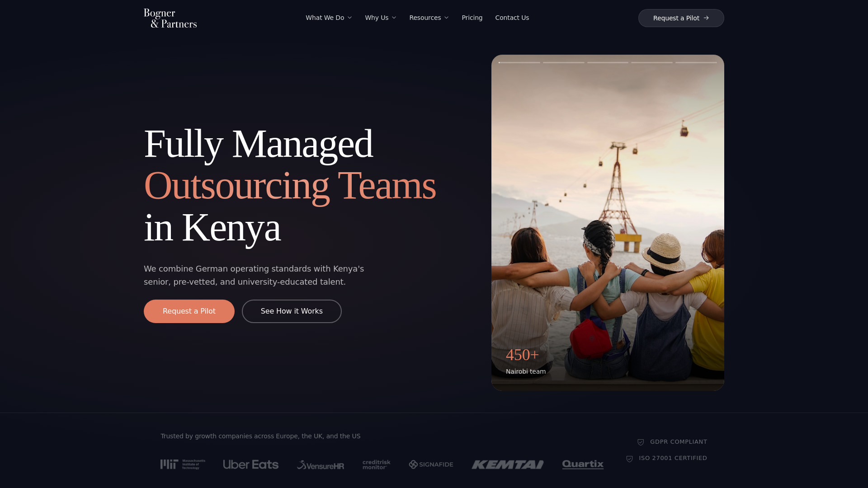Go to Contact Us
Screen dimensions: 868x488
click(512, 18)
